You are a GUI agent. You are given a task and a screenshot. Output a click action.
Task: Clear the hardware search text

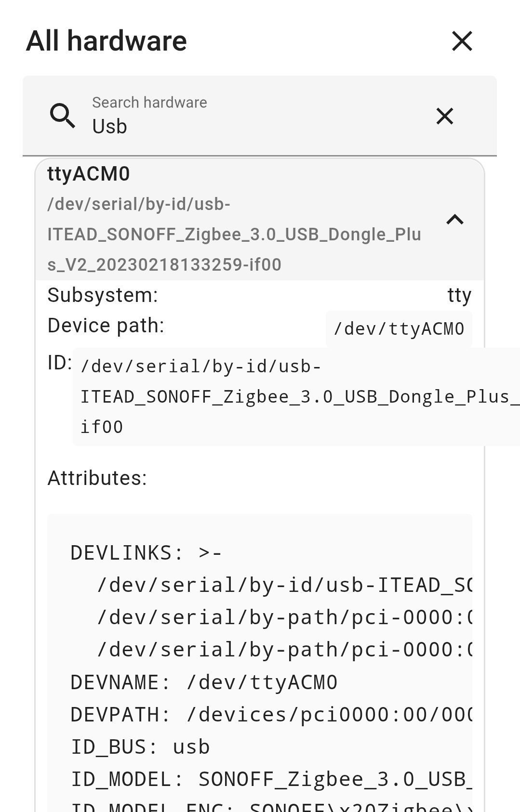click(444, 116)
